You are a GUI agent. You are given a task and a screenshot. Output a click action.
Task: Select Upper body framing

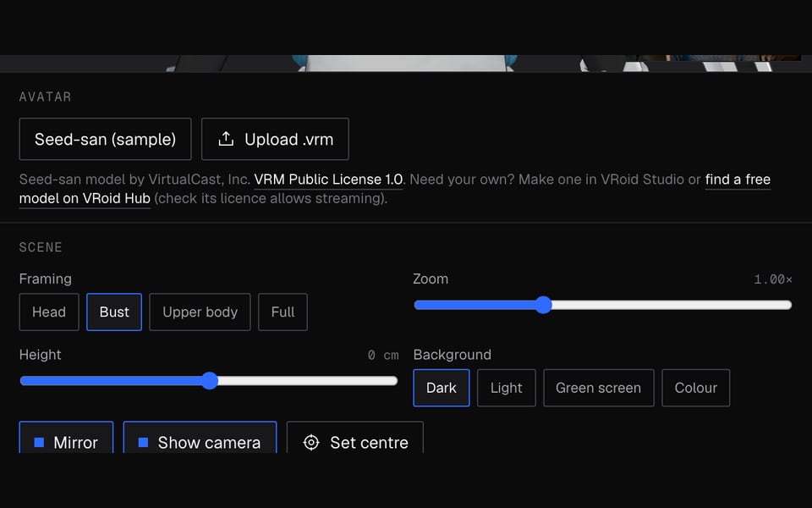pos(200,312)
